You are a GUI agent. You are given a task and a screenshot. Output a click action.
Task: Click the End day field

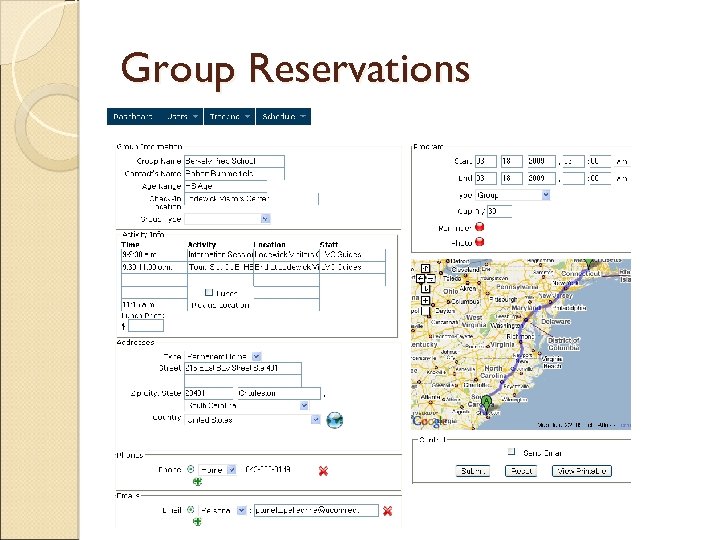click(512, 178)
